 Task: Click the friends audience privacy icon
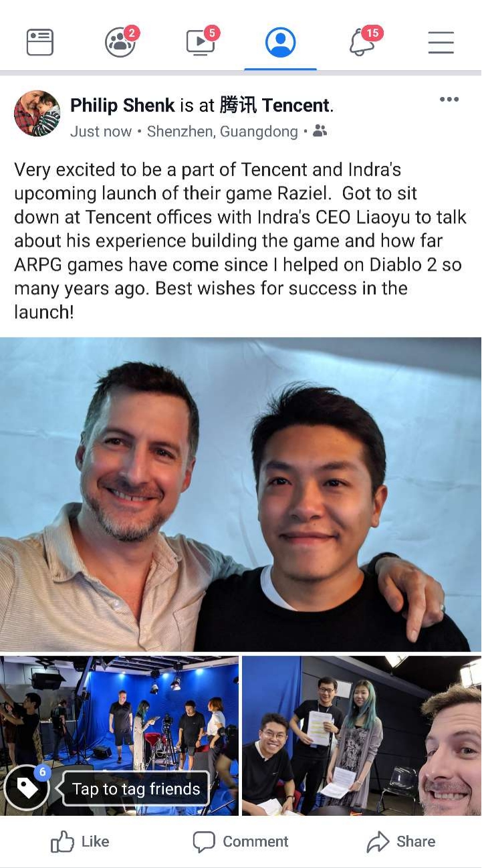click(320, 131)
